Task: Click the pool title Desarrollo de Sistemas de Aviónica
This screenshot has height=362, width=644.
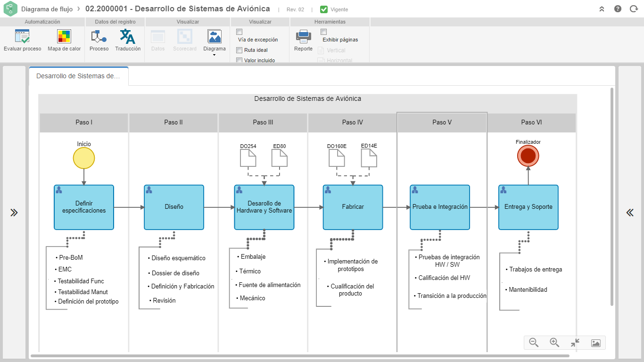Action: [x=308, y=99]
